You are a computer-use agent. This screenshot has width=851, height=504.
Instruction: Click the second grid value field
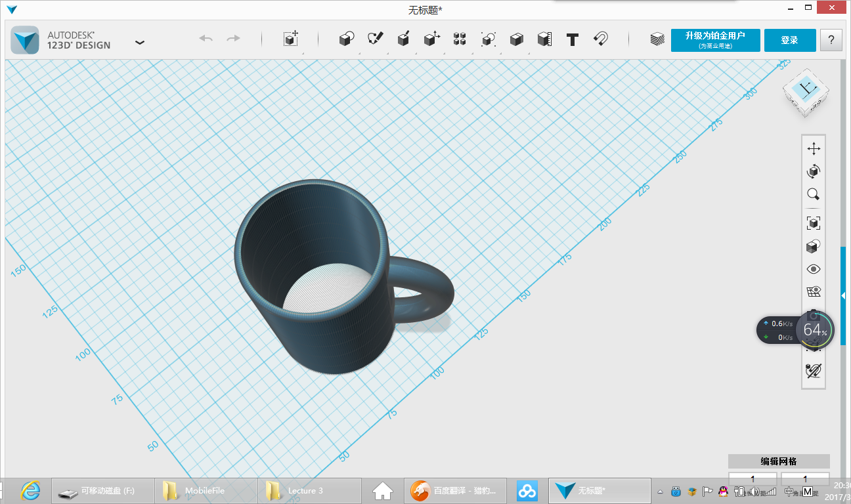point(805,478)
